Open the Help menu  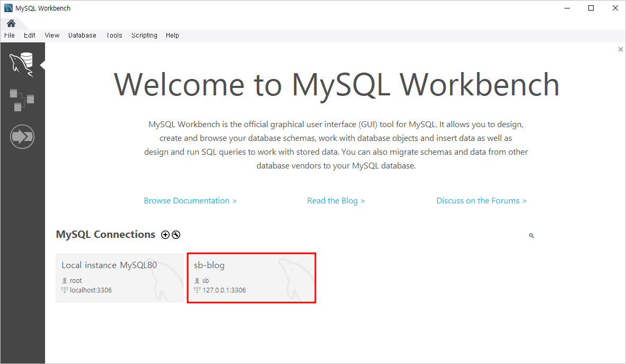coord(172,35)
